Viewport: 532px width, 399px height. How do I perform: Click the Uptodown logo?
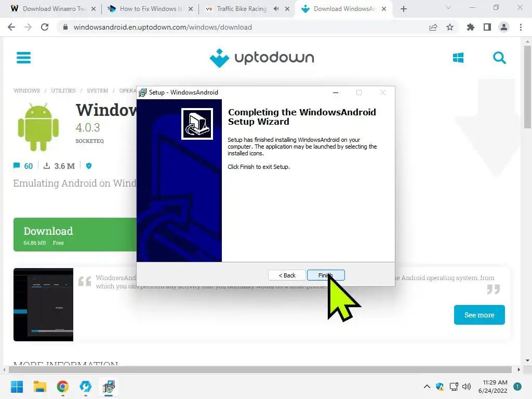[262, 58]
